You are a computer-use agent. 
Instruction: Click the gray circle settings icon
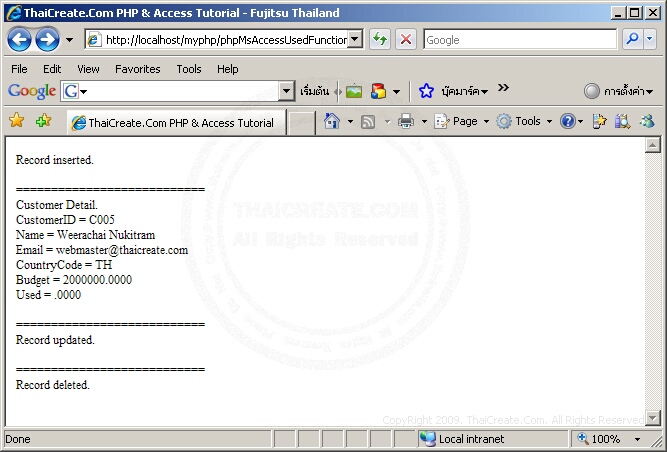[x=592, y=91]
